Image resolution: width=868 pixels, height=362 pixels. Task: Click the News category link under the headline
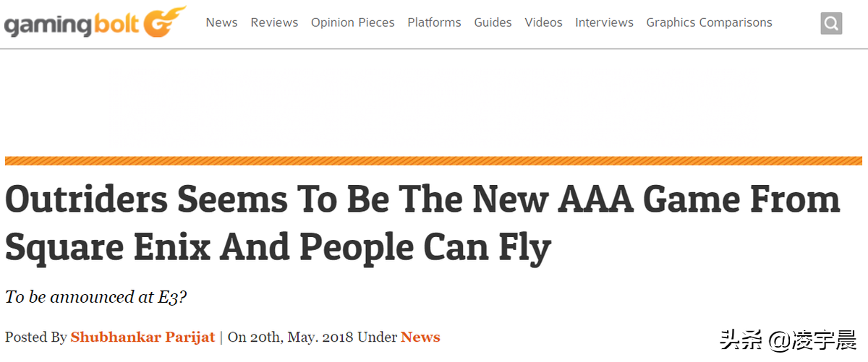pos(420,337)
